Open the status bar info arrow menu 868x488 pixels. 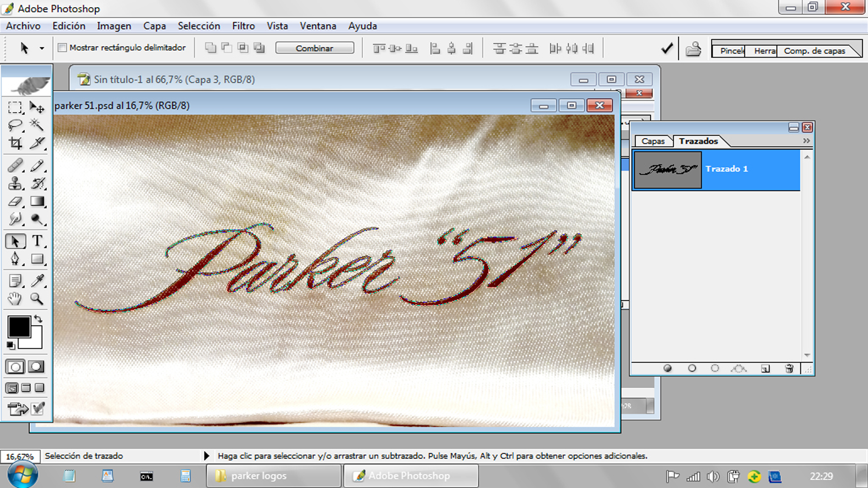(207, 456)
